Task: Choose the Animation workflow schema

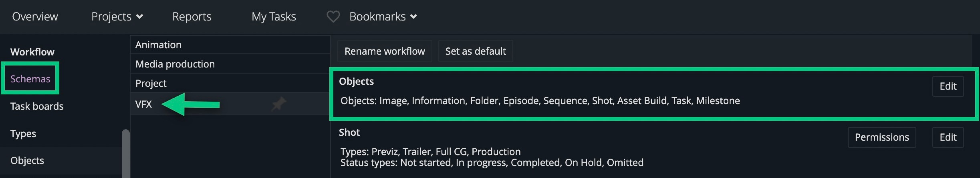Action: point(230,45)
